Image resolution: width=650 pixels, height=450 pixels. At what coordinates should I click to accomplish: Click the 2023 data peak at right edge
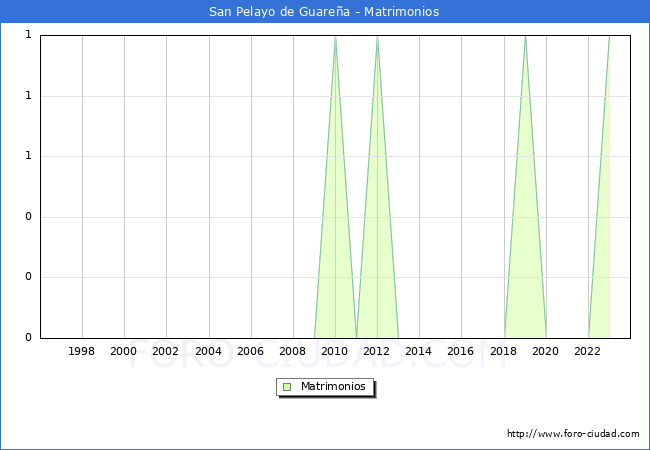pos(608,37)
